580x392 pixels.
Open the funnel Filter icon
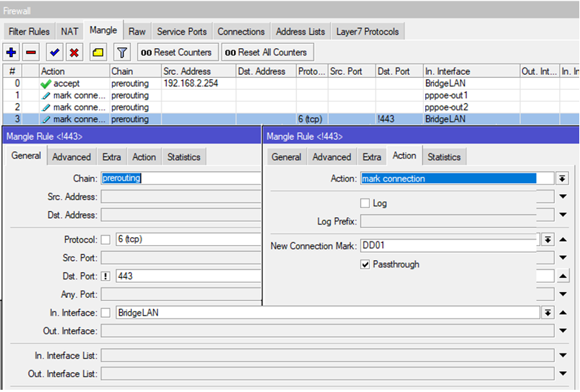(121, 53)
